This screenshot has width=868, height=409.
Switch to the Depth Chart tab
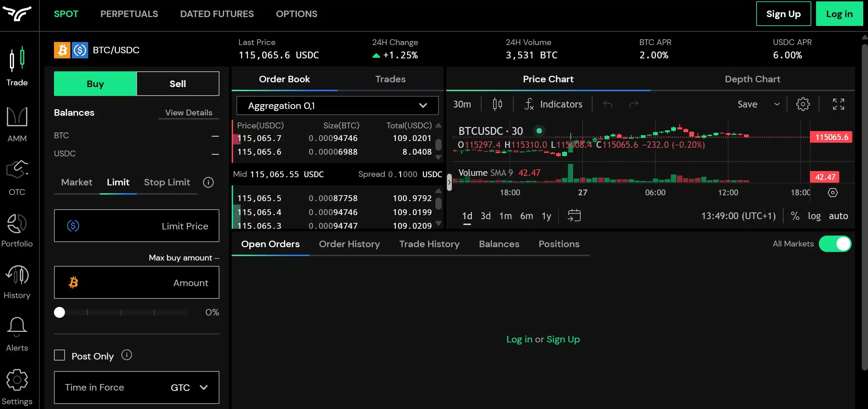click(752, 79)
